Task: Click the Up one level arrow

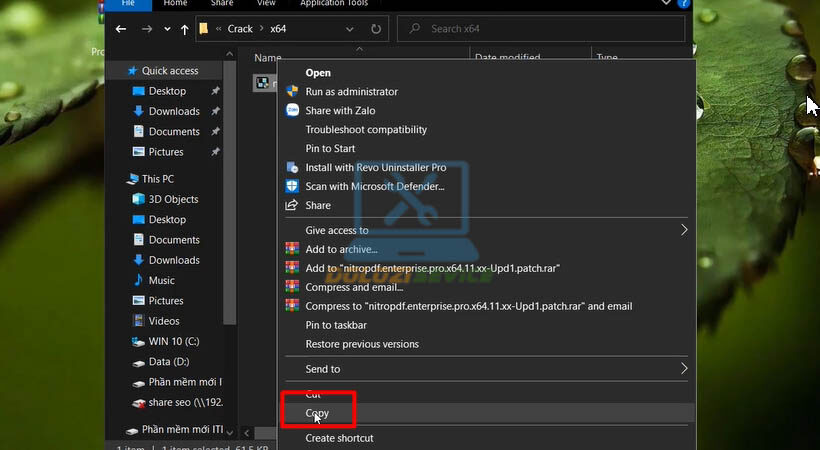Action: coord(184,29)
